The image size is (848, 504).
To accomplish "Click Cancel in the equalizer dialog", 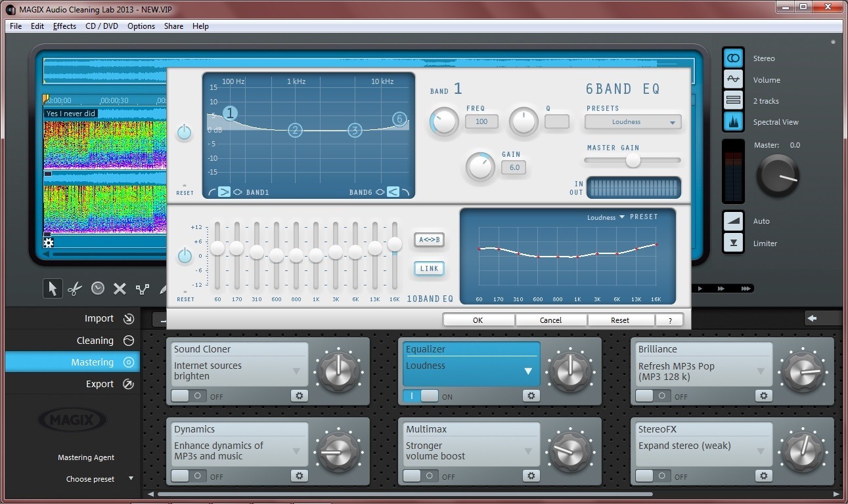I will 550,320.
